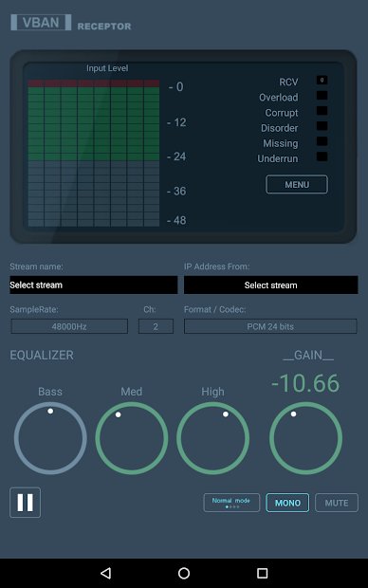Adjust the Med equalizer knob
Viewport: 368px width, 588px height.
click(x=132, y=438)
